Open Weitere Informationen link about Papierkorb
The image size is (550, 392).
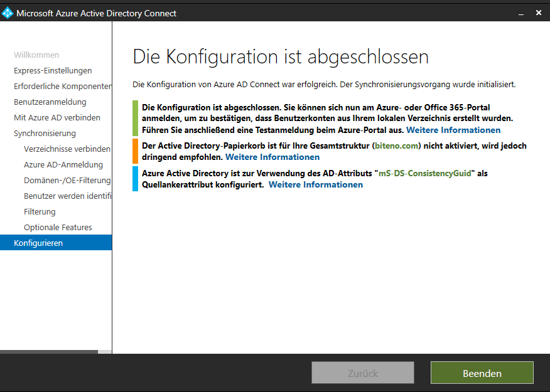click(272, 157)
